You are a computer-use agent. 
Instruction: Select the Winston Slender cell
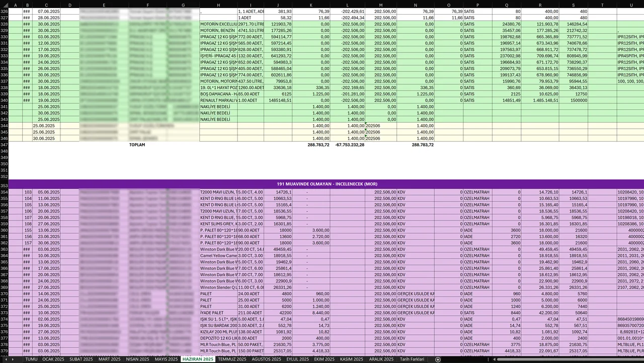pyautogui.click(x=218, y=288)
